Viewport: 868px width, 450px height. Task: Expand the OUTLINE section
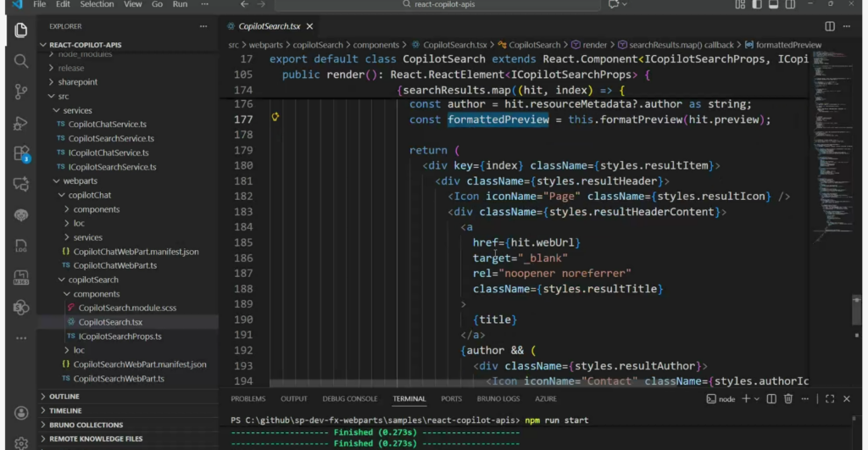(64, 397)
